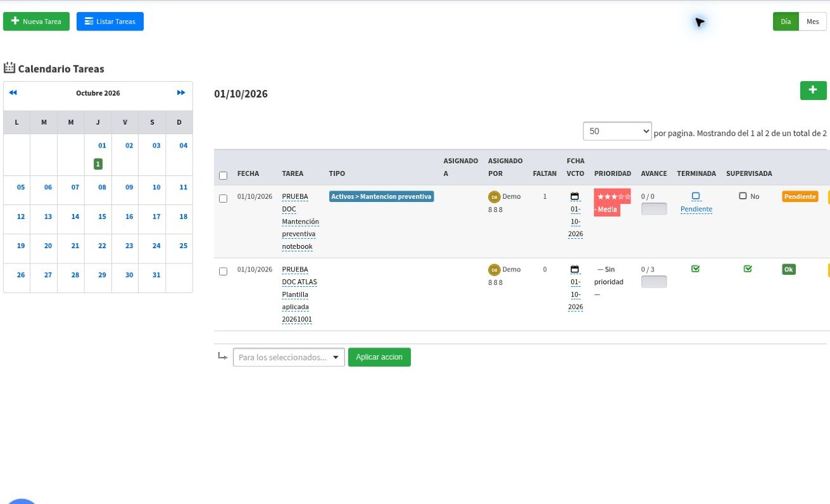Open the PRUEBA DOC Mantención preventiva notebook link
Viewport: 830px width, 504px height.
(x=301, y=222)
